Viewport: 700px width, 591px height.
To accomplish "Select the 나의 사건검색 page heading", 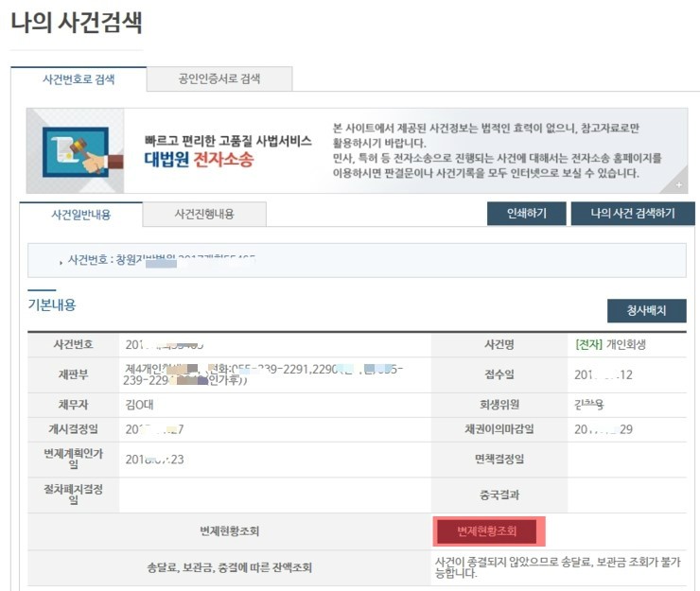I will coord(77,23).
